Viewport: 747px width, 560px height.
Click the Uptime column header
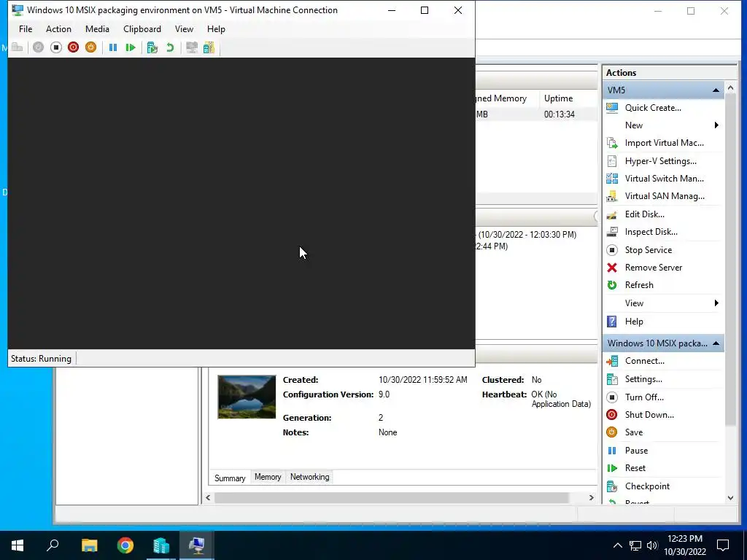point(569,98)
